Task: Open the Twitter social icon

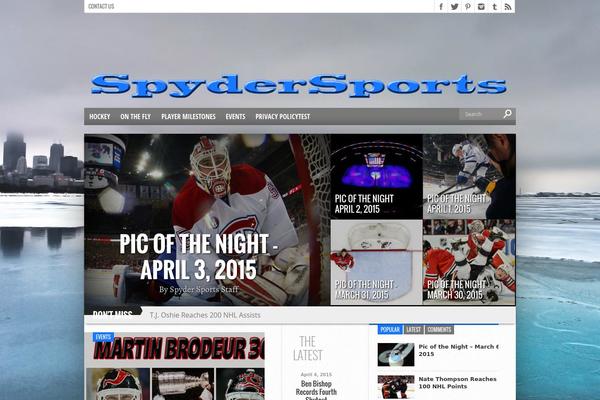Action: 454,7
